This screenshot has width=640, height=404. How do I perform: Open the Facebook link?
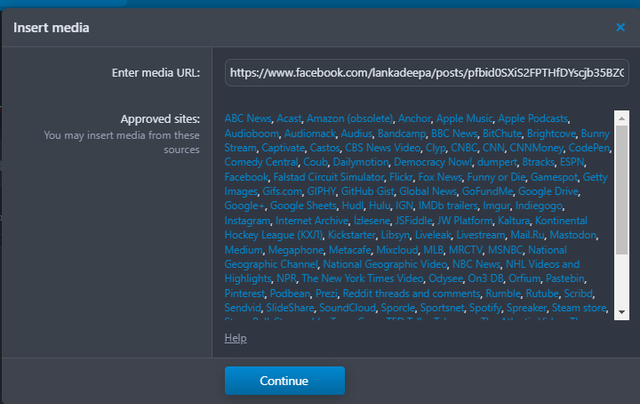coord(246,177)
